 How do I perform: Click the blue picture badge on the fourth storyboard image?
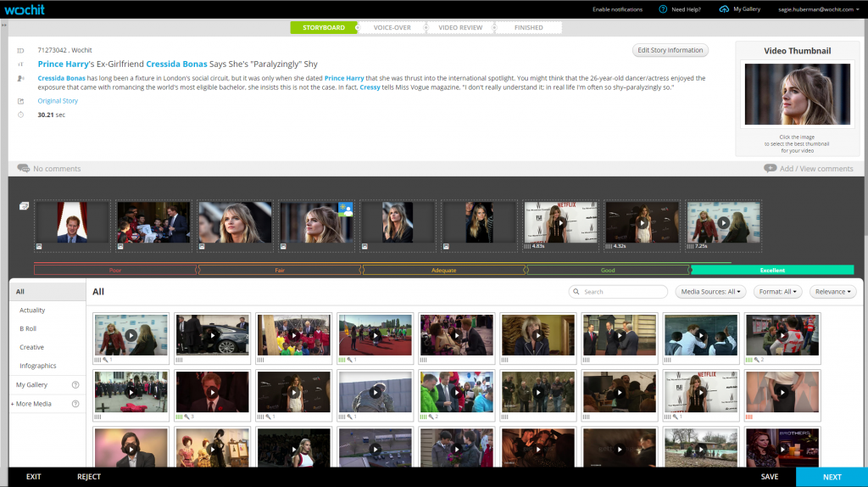pyautogui.click(x=346, y=209)
